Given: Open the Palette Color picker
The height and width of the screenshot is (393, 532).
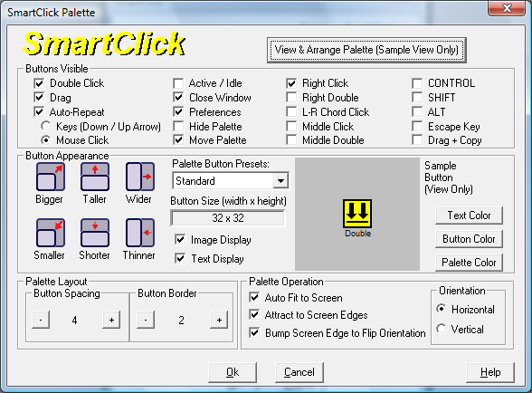Looking at the screenshot, I should click(469, 263).
